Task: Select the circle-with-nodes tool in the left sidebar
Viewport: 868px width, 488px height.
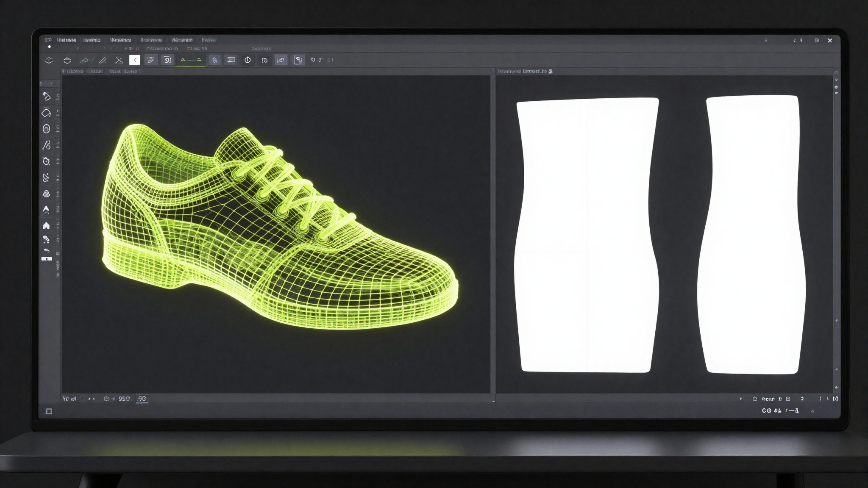Action: click(x=47, y=161)
